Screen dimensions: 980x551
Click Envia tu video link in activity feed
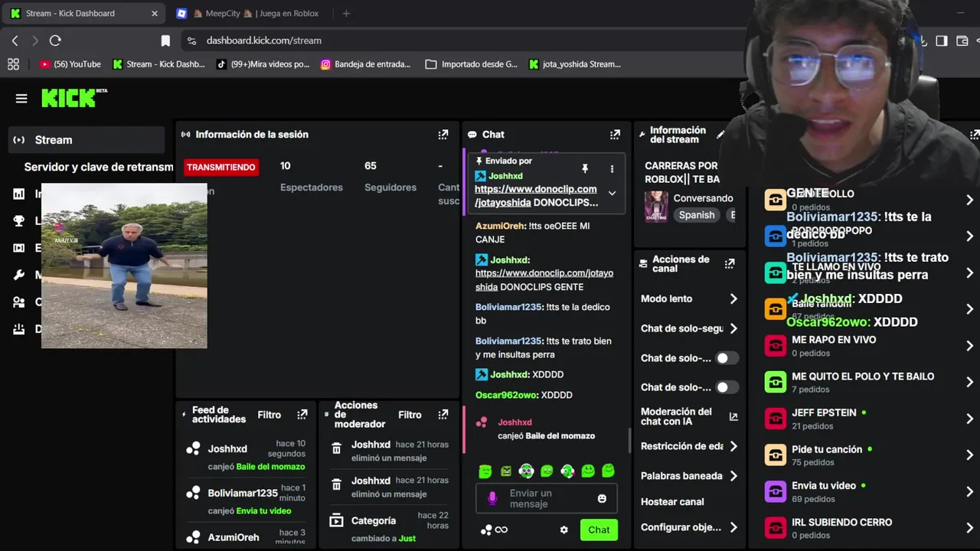click(263, 511)
